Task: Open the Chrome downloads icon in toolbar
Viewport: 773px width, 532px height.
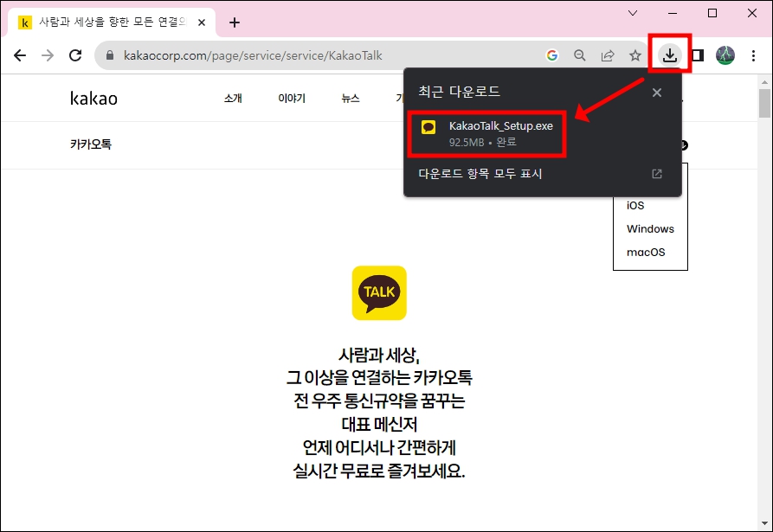Action: (x=668, y=54)
